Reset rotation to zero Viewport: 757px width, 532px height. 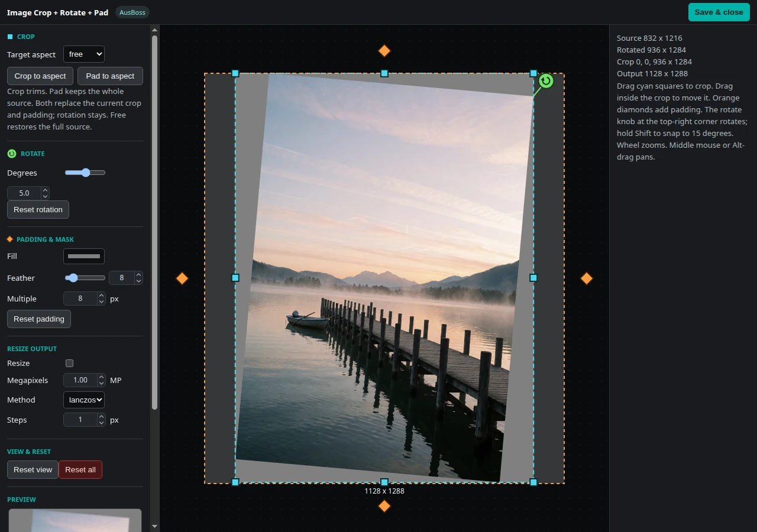coord(38,209)
